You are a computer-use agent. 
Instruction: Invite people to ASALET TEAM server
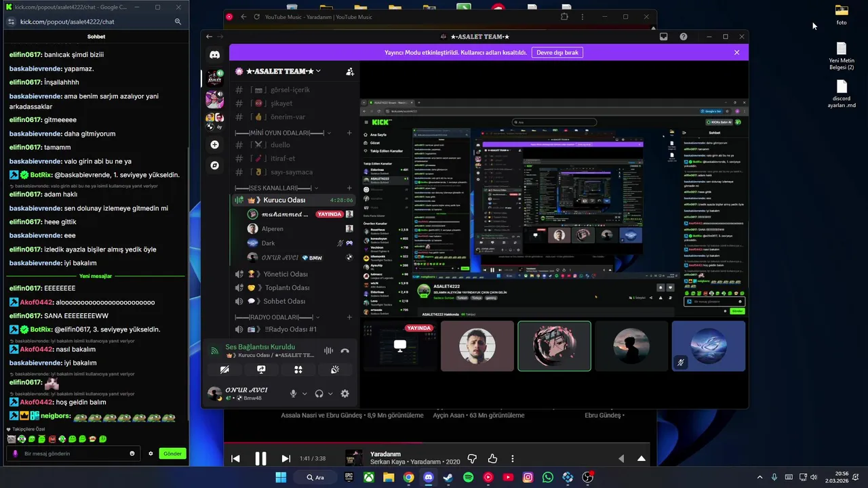[x=350, y=71]
